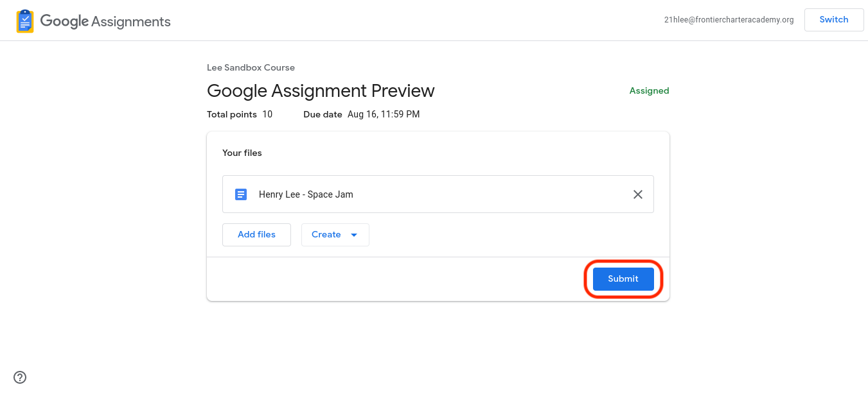Click the Google Assignments title text
868x394 pixels.
105,21
